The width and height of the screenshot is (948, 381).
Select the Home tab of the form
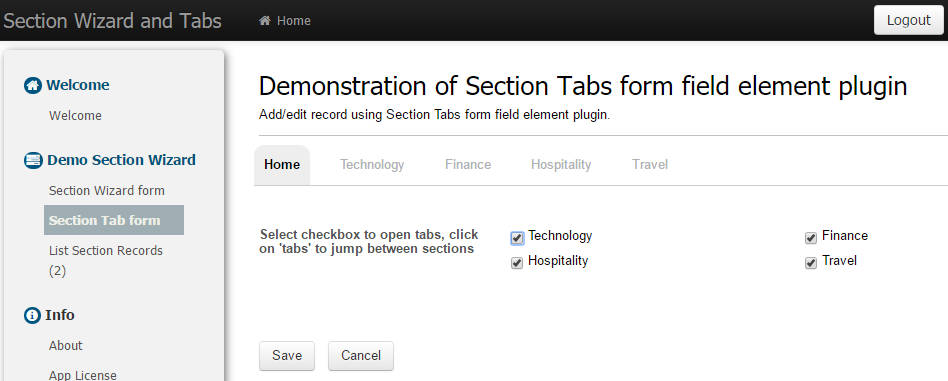coord(282,165)
